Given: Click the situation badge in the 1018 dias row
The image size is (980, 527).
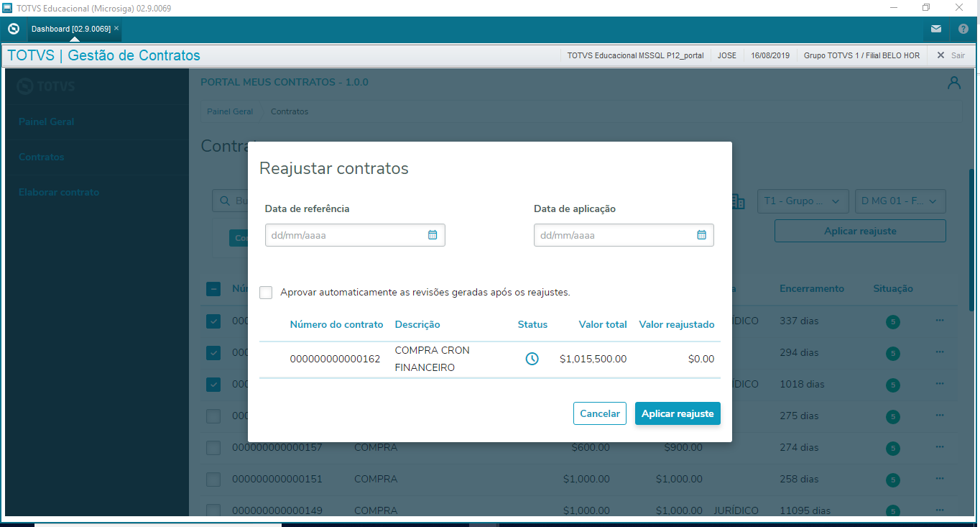Looking at the screenshot, I should [x=893, y=385].
